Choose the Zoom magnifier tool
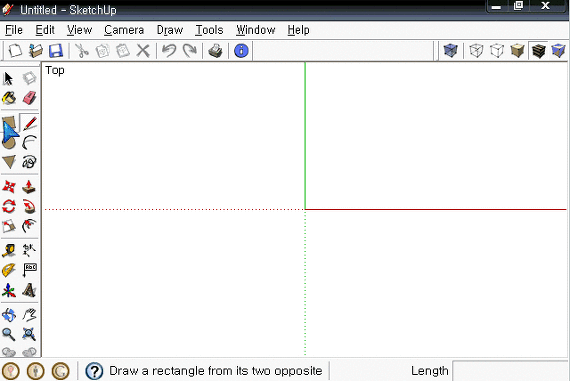The height and width of the screenshot is (381, 570). [x=9, y=334]
